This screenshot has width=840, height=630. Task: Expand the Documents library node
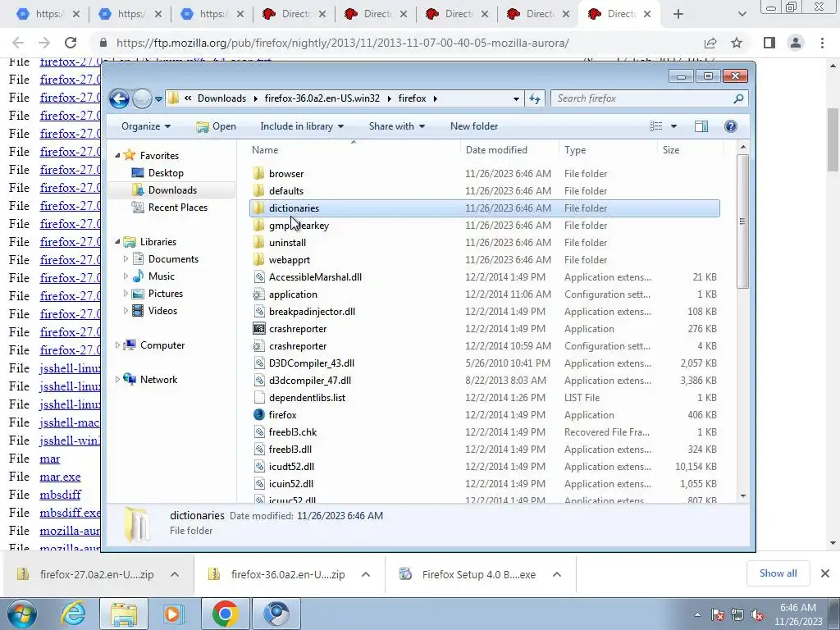pos(126,259)
